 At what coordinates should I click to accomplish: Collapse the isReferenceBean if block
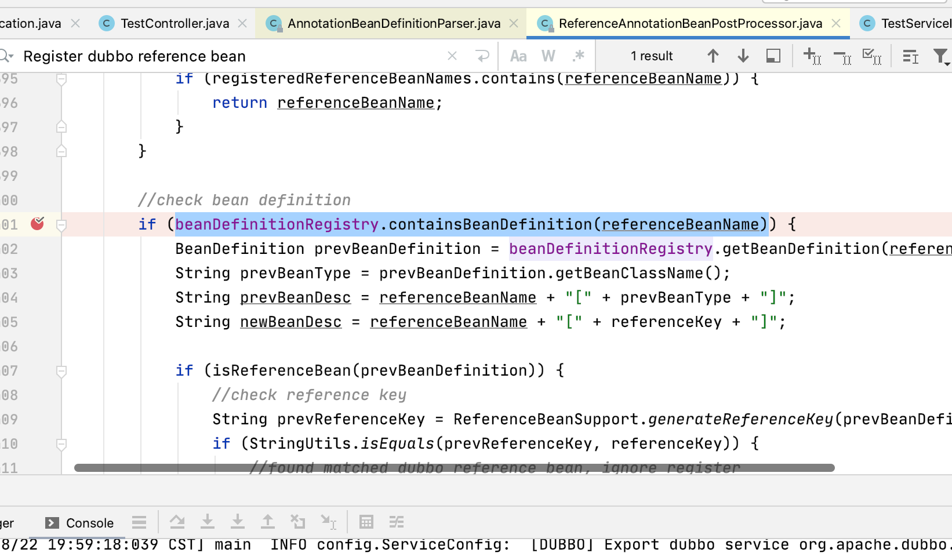(x=61, y=371)
